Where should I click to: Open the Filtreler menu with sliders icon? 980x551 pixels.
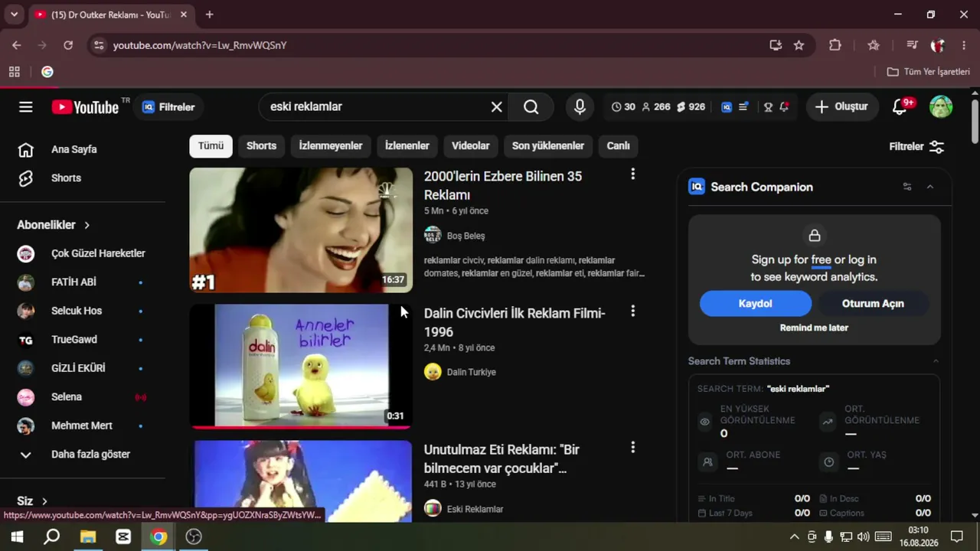pos(917,146)
